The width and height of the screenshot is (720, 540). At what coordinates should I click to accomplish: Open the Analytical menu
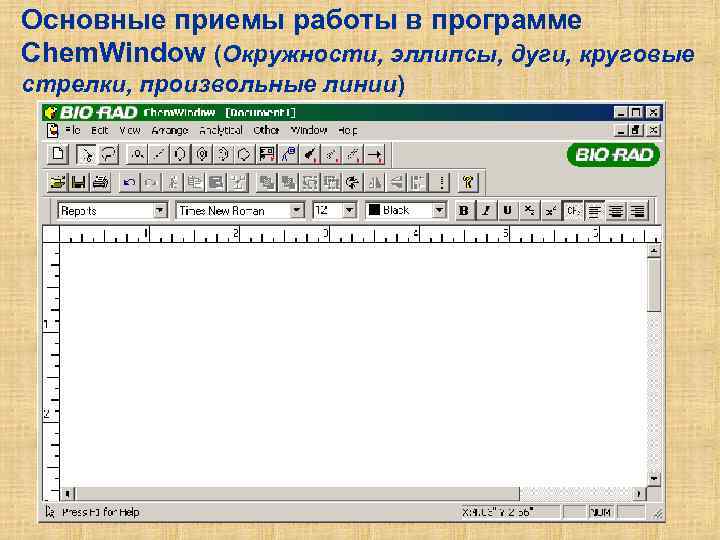221,130
